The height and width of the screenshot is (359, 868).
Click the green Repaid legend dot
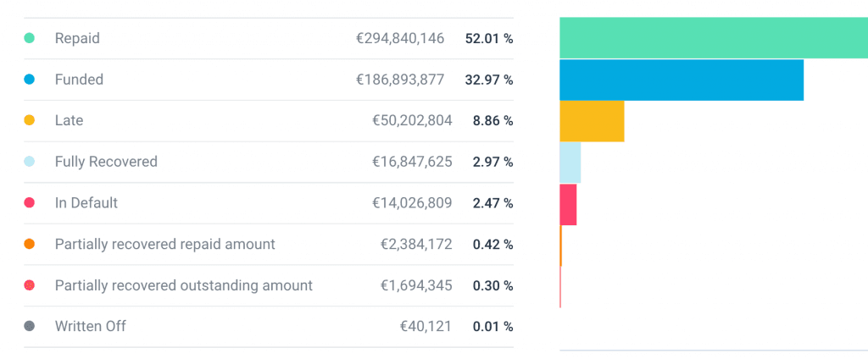[x=30, y=38]
